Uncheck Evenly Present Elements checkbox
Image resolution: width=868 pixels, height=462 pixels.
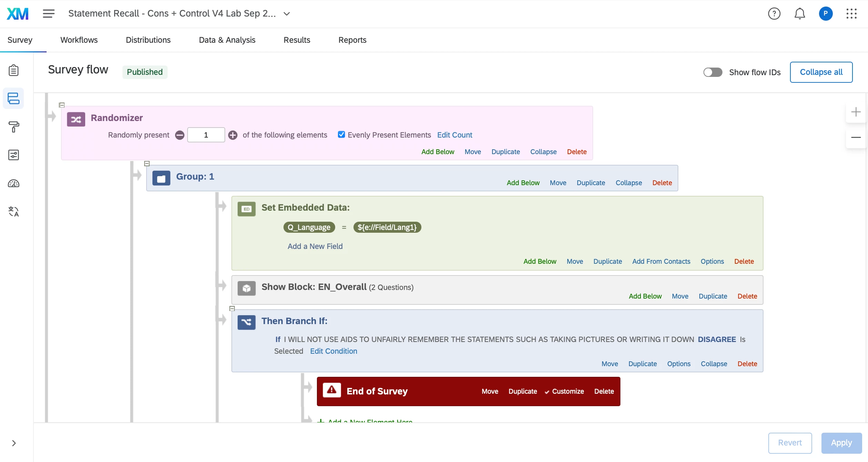(341, 134)
